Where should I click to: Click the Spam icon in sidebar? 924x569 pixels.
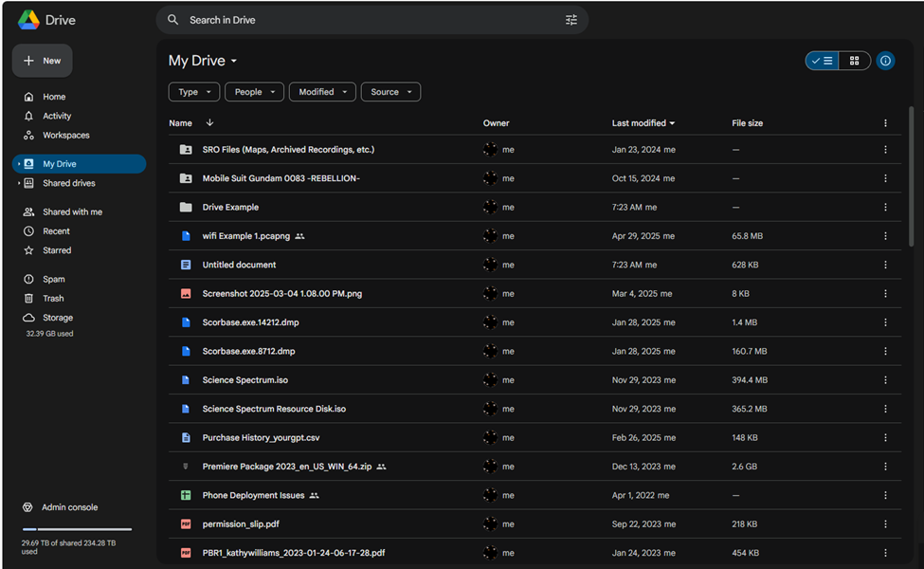28,280
